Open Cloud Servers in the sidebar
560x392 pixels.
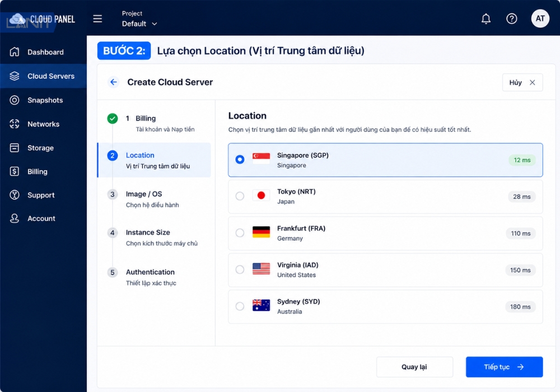click(43, 76)
